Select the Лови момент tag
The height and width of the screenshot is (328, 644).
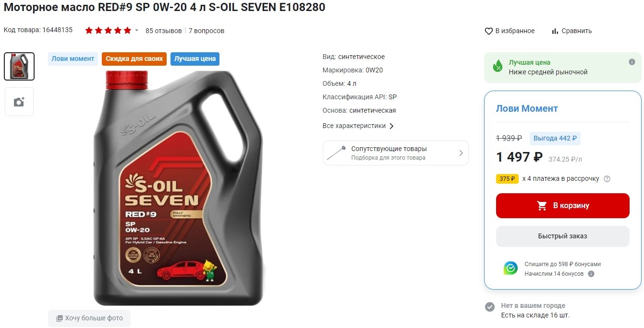tap(73, 59)
